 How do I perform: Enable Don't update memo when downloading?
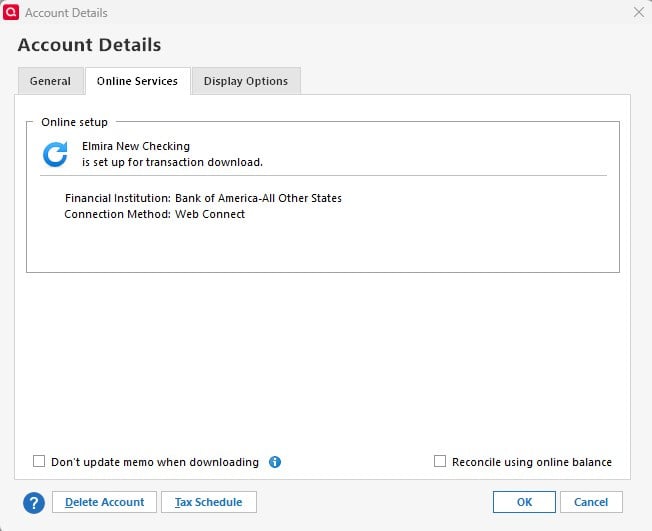[40, 462]
